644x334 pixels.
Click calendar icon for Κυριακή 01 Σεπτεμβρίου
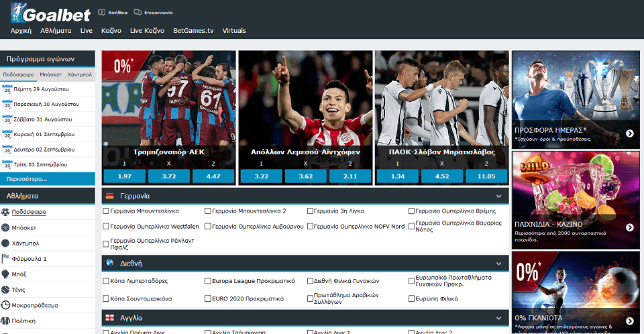click(7, 134)
